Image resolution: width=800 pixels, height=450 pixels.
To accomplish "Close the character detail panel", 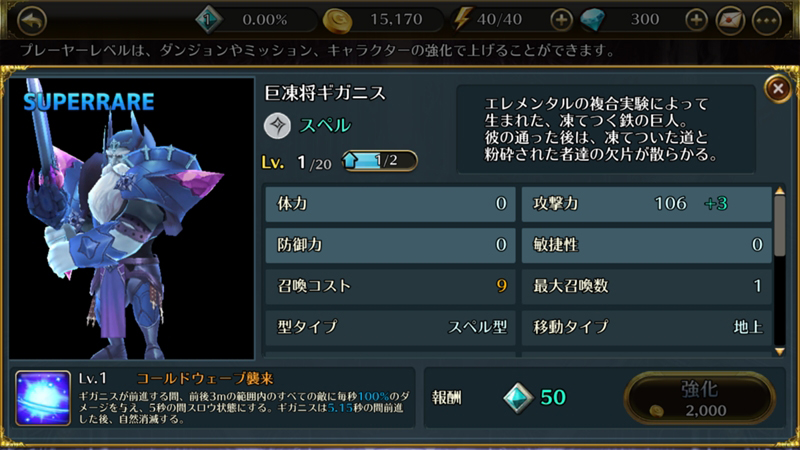I will pyautogui.click(x=778, y=89).
